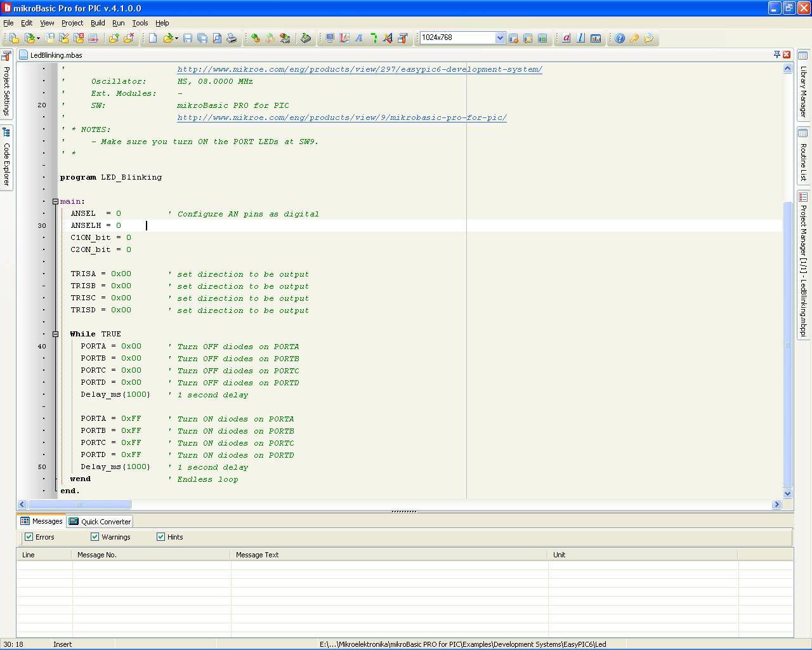The image size is (812, 650).
Task: Open the Library Manager side panel
Action: 803,84
